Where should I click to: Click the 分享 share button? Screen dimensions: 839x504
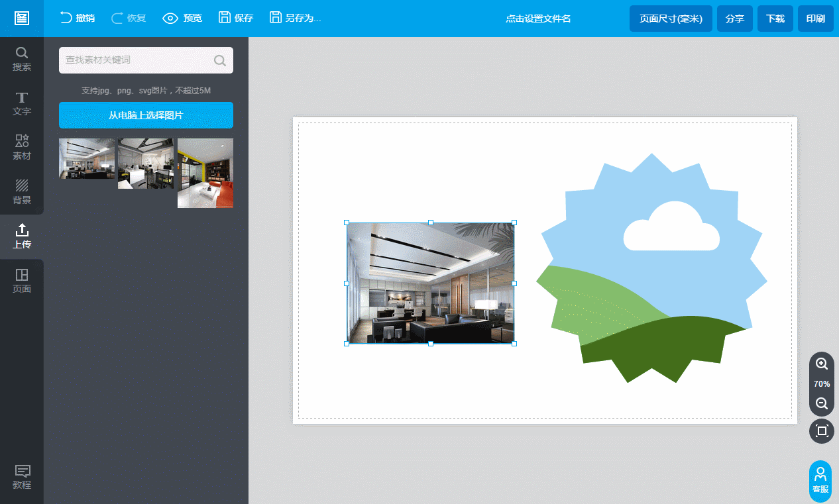pos(735,19)
